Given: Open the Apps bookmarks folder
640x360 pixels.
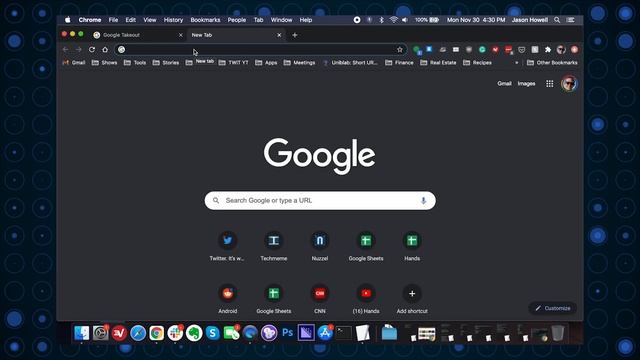Looking at the screenshot, I should pos(266,63).
